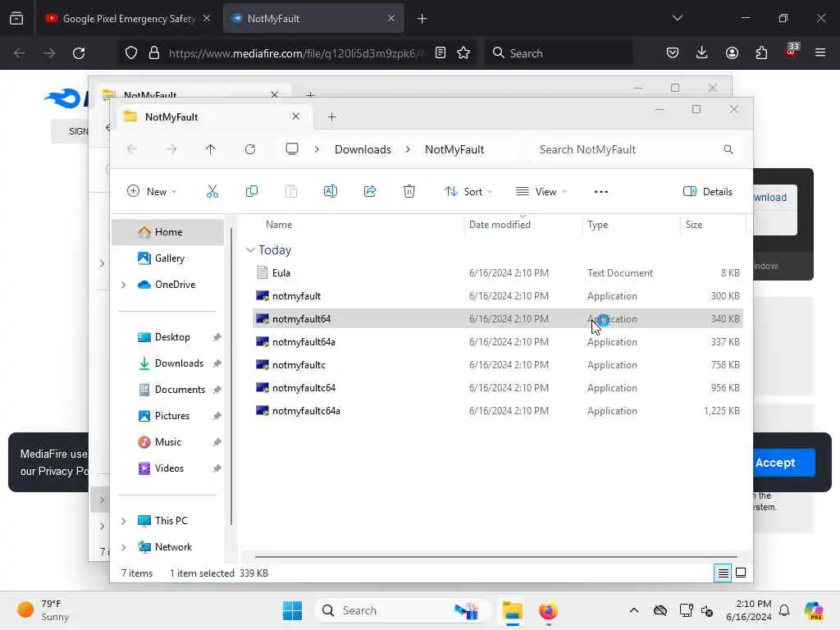
Task: Sort by the Size column header
Action: (x=694, y=225)
